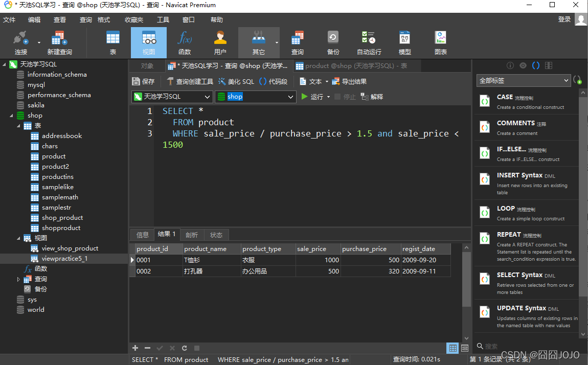Switch to product @shop table tab

[x=356, y=66]
